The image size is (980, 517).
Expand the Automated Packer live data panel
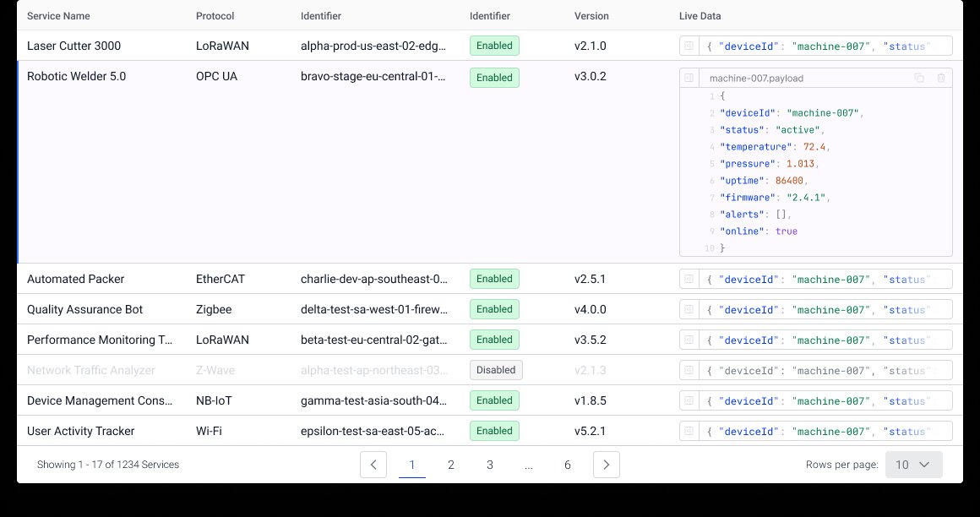pos(689,279)
